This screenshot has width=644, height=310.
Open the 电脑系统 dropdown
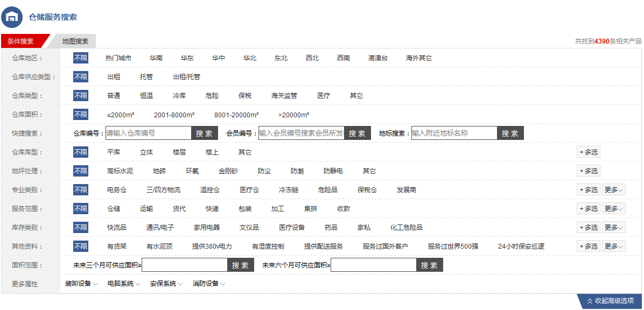coord(123,284)
